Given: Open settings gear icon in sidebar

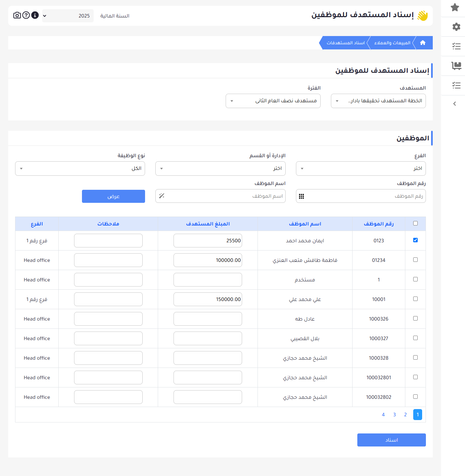Looking at the screenshot, I should point(456,27).
